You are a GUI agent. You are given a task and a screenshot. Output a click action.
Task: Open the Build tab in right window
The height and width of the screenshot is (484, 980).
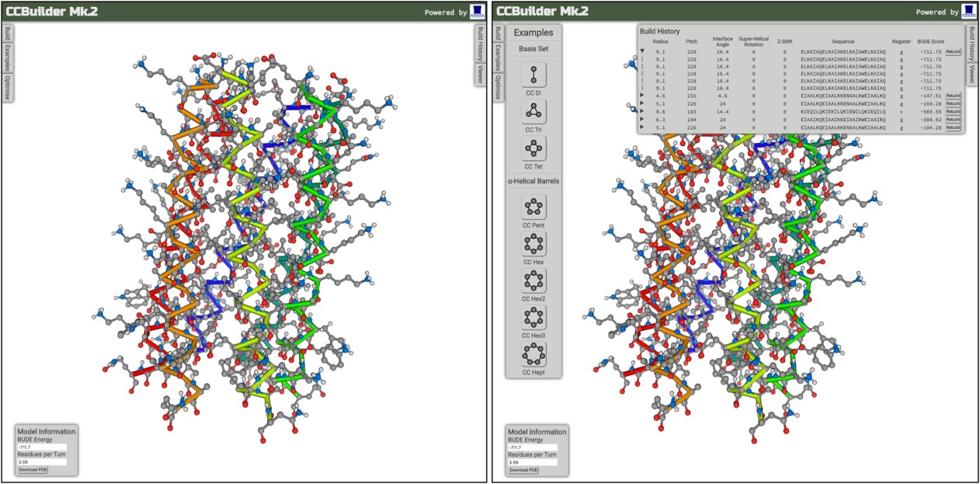[499, 33]
